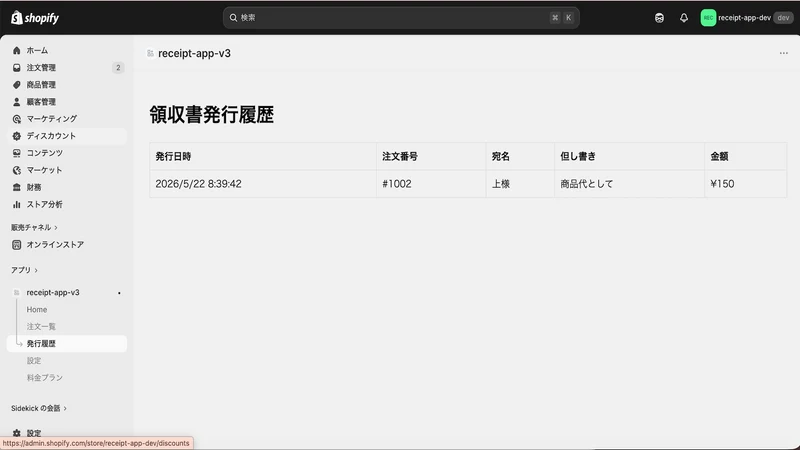Expand アプリ apps section
This screenshot has width=800, height=450.
[x=24, y=270]
